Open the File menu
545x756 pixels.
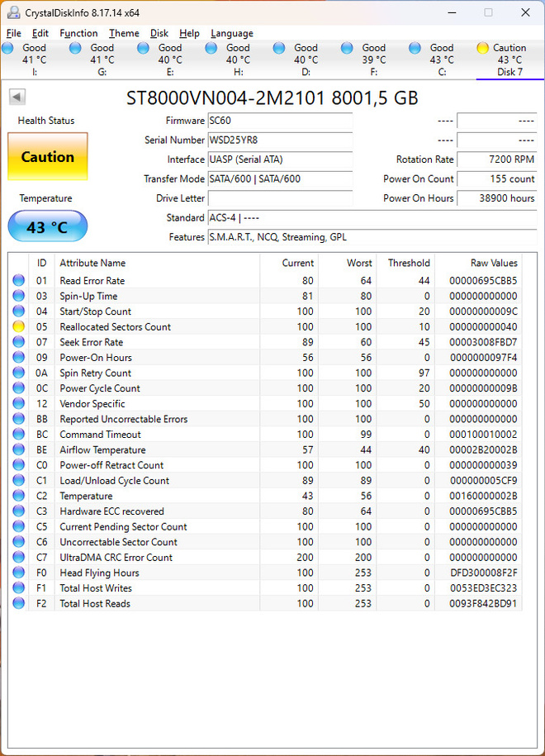pyautogui.click(x=13, y=33)
